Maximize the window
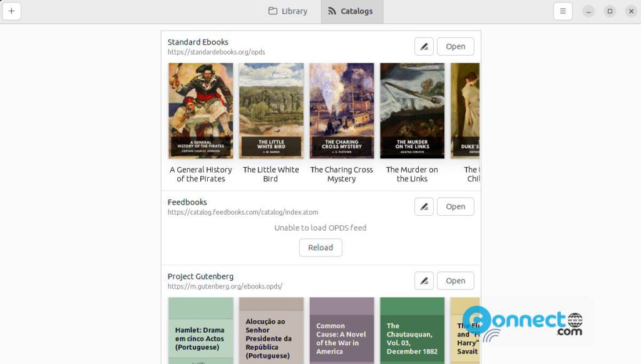 (x=610, y=11)
